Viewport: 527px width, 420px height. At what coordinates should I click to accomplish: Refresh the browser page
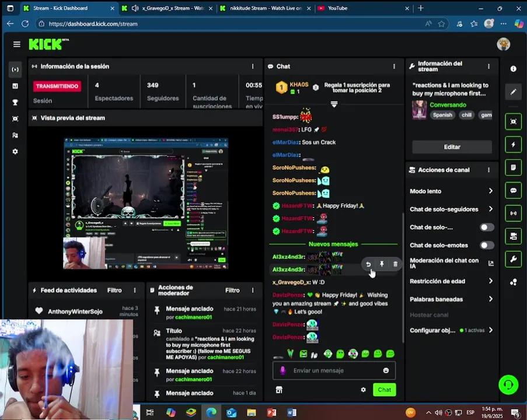coord(25,24)
